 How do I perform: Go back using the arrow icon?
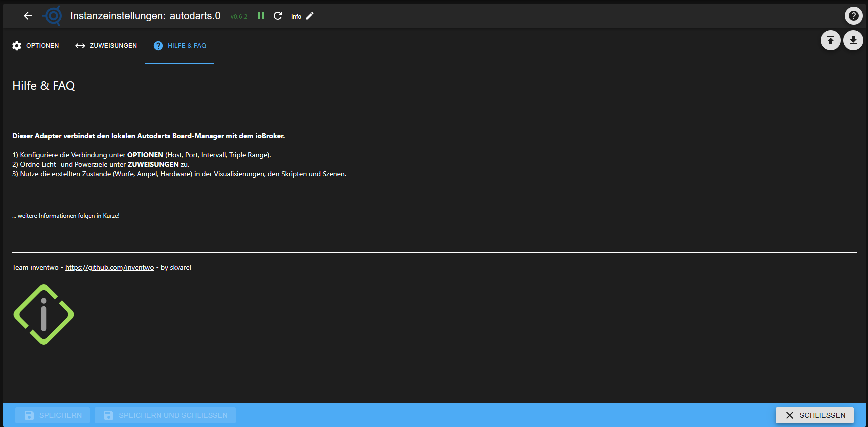pyautogui.click(x=28, y=16)
